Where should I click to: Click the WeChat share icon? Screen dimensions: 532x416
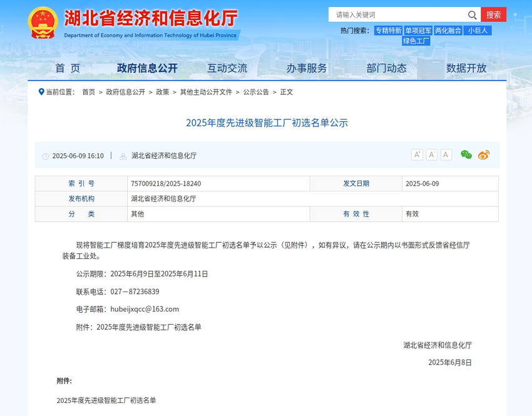(466, 155)
